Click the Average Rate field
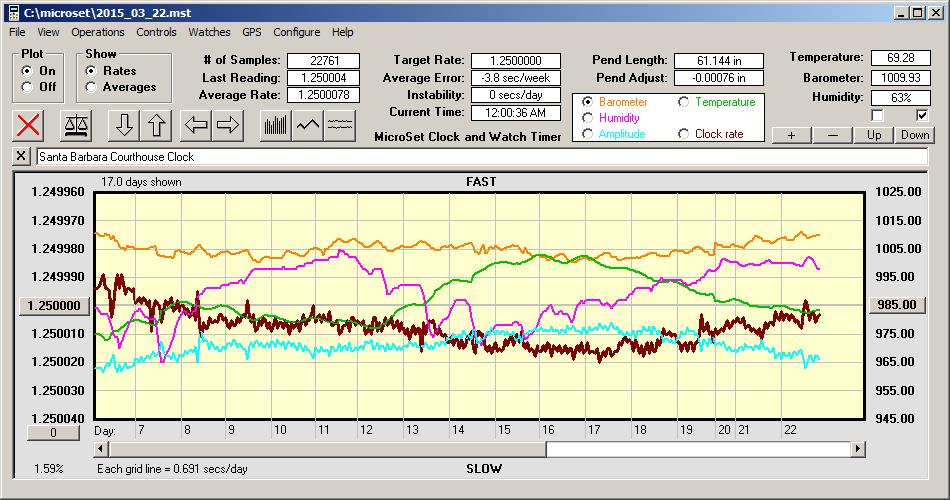Screen dimensions: 950x500 tap(324, 95)
